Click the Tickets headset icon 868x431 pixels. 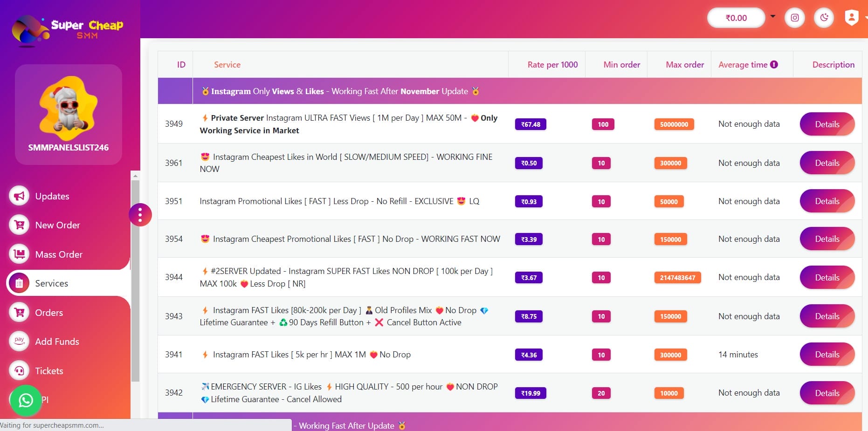click(19, 370)
